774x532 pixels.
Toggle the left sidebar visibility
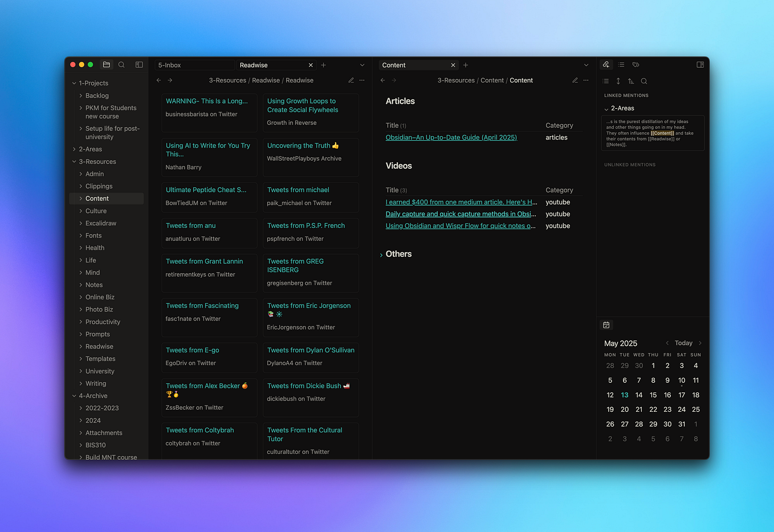point(138,64)
